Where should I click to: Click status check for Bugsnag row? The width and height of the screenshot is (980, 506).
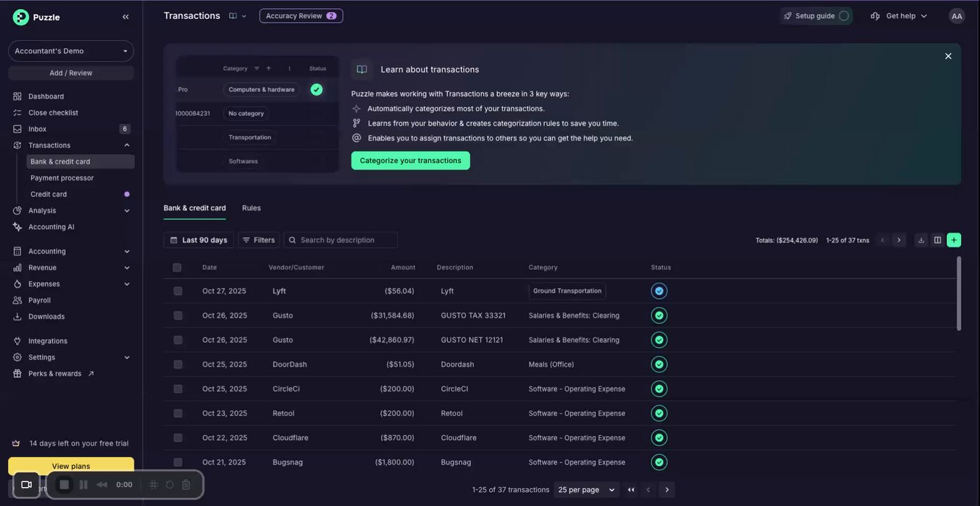tap(659, 462)
